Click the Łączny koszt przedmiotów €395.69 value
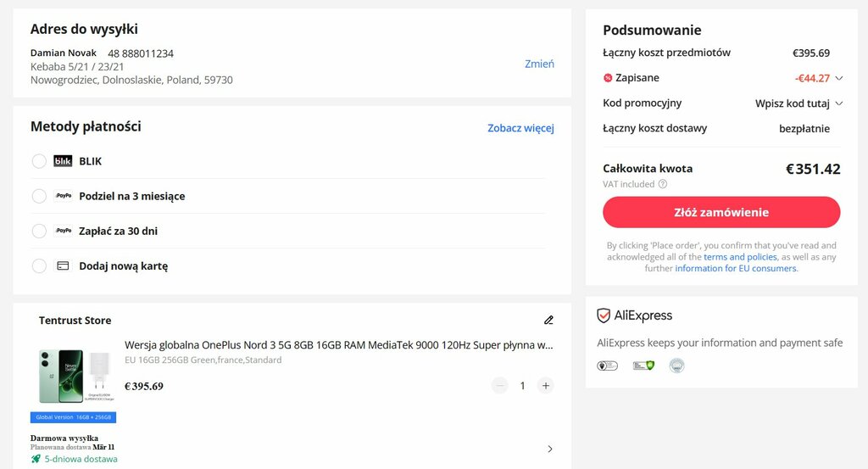This screenshot has height=469, width=868. click(x=811, y=53)
